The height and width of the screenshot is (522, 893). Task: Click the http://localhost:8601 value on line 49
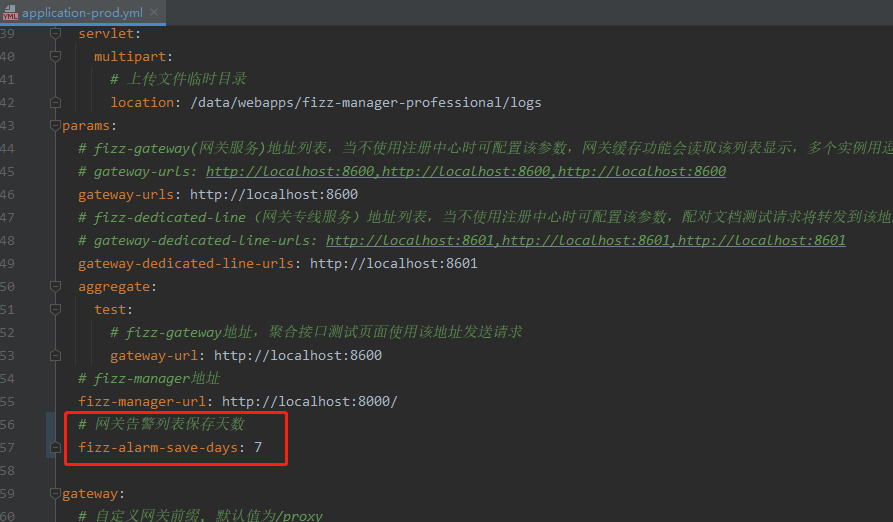pos(394,264)
